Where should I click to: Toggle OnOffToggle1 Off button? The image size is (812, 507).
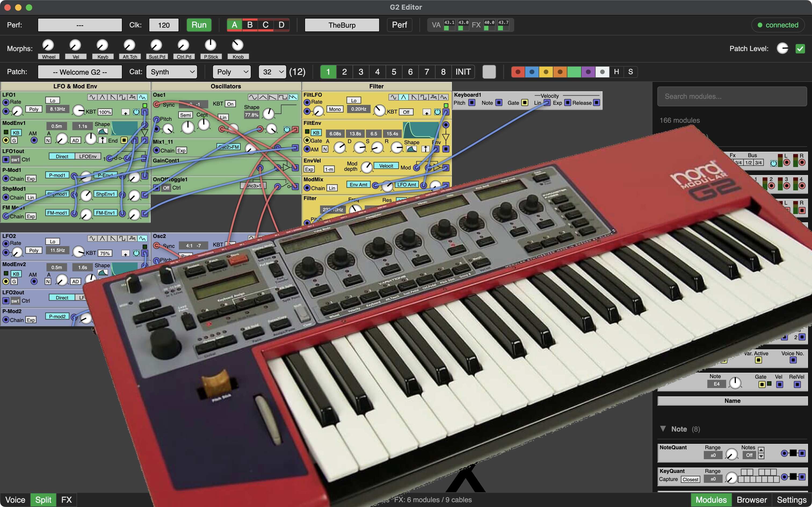click(x=166, y=188)
